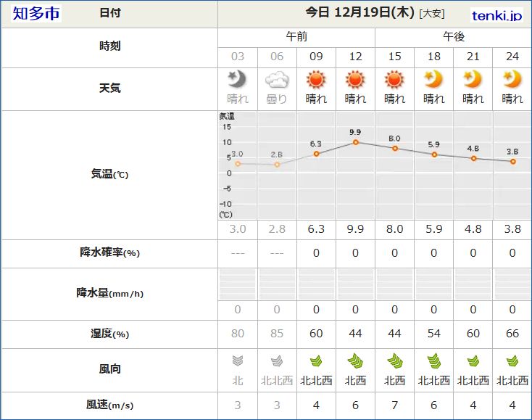Viewport: 532px width, 420px height.
Task: Click the sun icon for 12 o'clock
Action: (355, 79)
